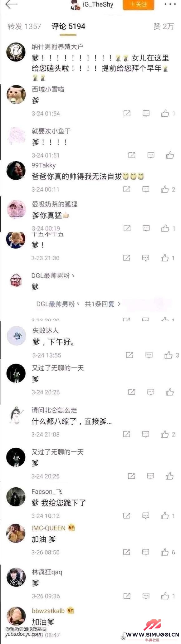181x644 pixels.
Task: Repost 99Takky's comment using share icon
Action: click(127, 189)
